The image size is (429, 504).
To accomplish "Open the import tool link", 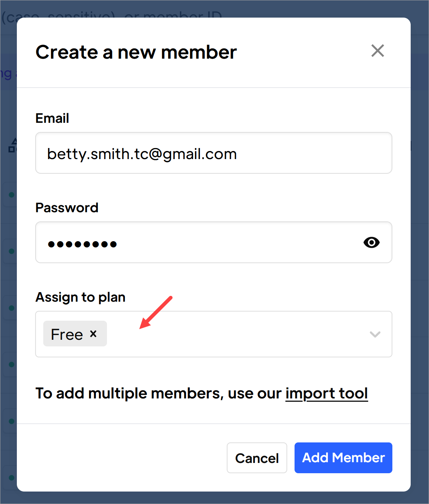I will point(326,394).
